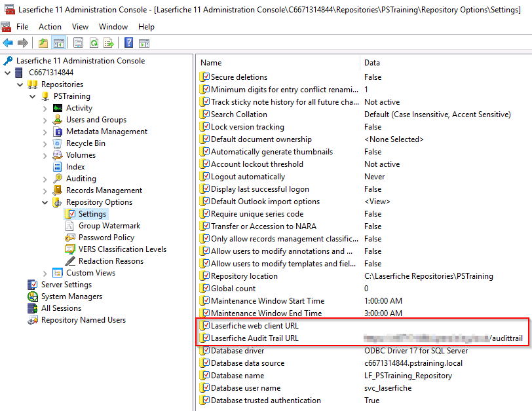
Task: Select the System Managers icon
Action: pos(33,296)
